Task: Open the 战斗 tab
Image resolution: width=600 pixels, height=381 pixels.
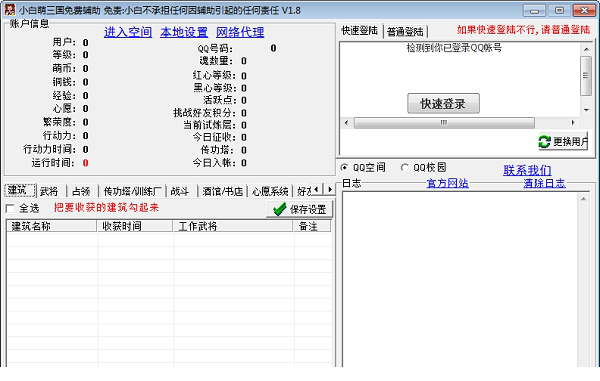Action: (180, 191)
